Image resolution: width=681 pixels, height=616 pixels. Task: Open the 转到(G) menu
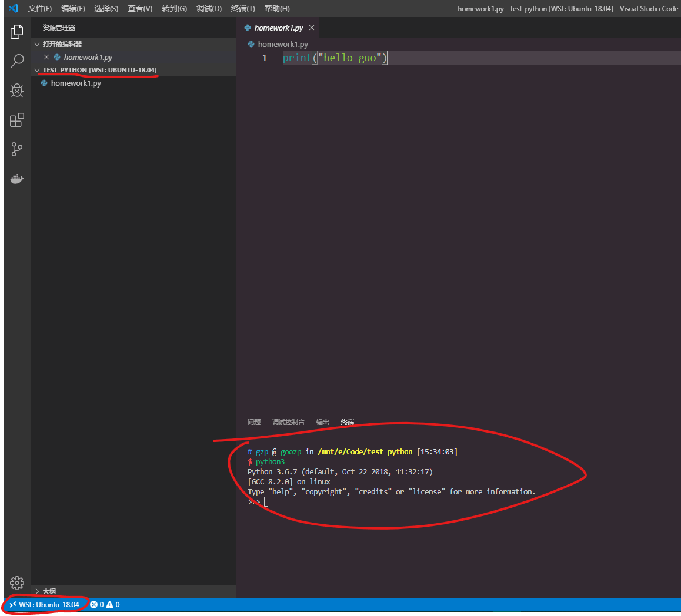(x=174, y=9)
